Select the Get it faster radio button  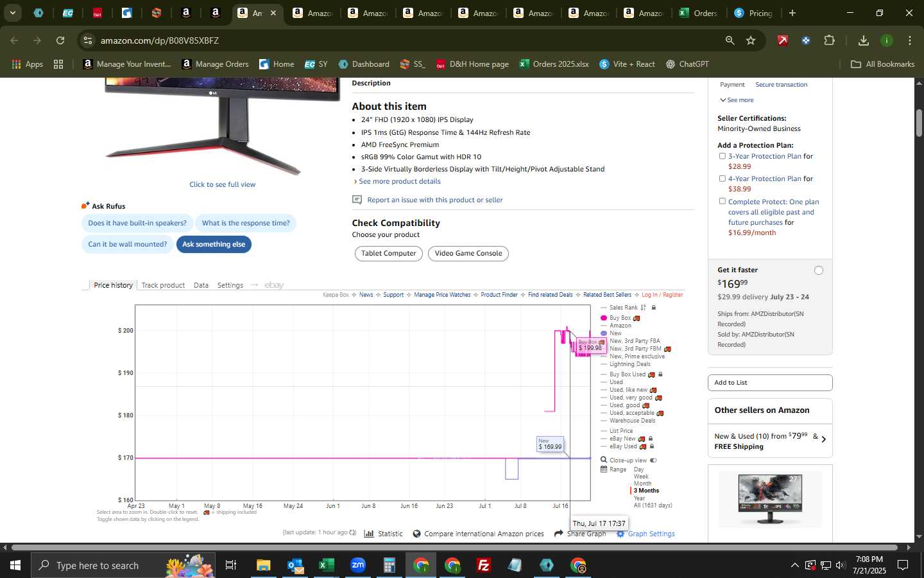tap(819, 270)
